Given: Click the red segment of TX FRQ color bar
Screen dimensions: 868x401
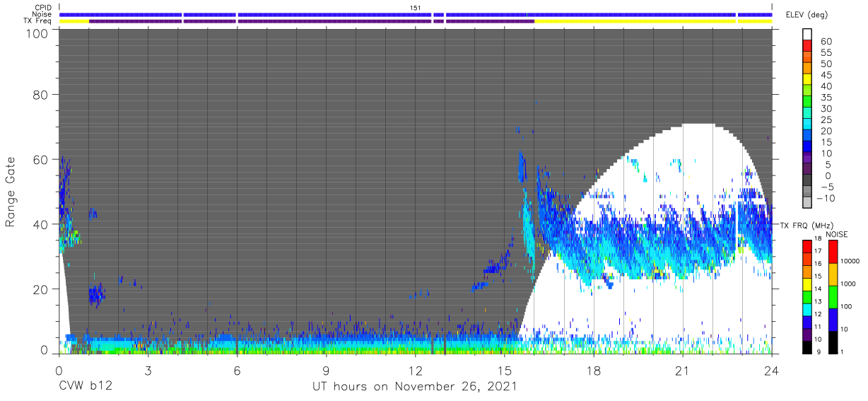Looking at the screenshot, I should click(x=807, y=246).
